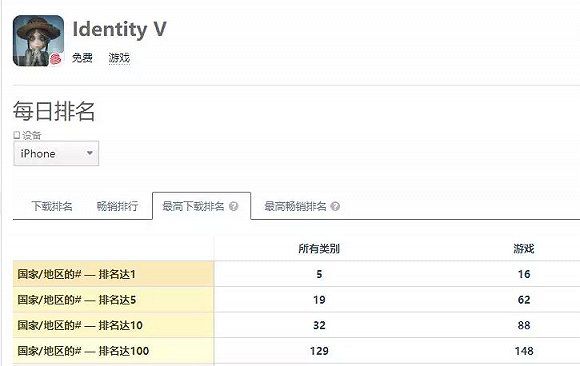
Task: Click value 88 in 排名达10 row
Action: 524,325
